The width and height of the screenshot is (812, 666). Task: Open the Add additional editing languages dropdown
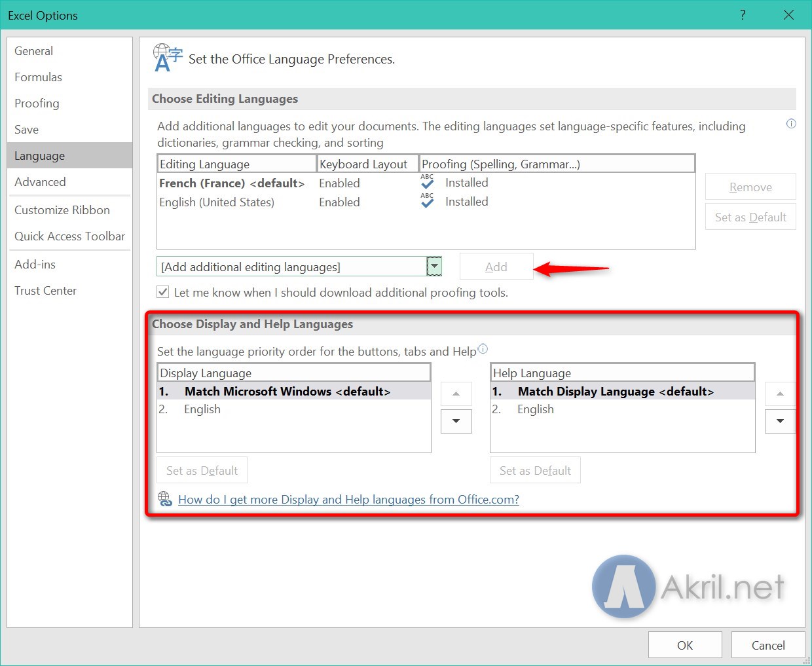pyautogui.click(x=434, y=267)
